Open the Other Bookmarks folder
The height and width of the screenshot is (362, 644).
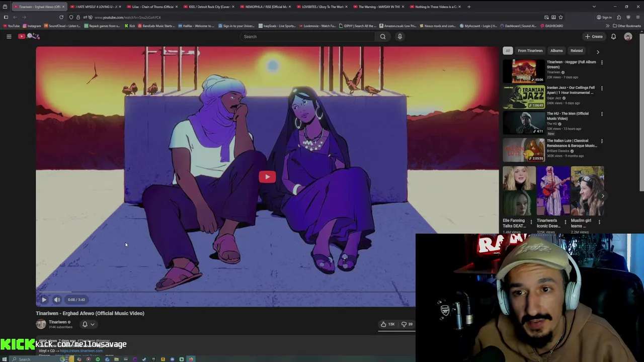point(626,26)
